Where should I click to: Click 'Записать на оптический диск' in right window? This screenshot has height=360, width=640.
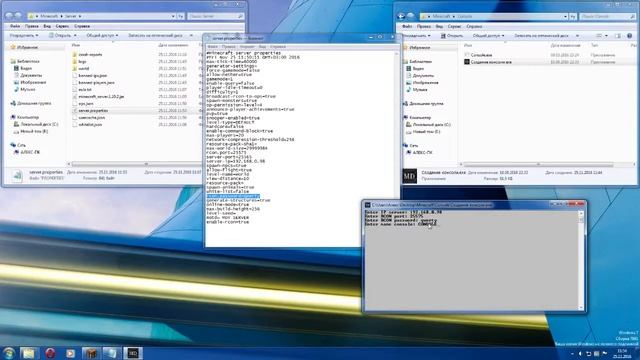[x=541, y=36]
